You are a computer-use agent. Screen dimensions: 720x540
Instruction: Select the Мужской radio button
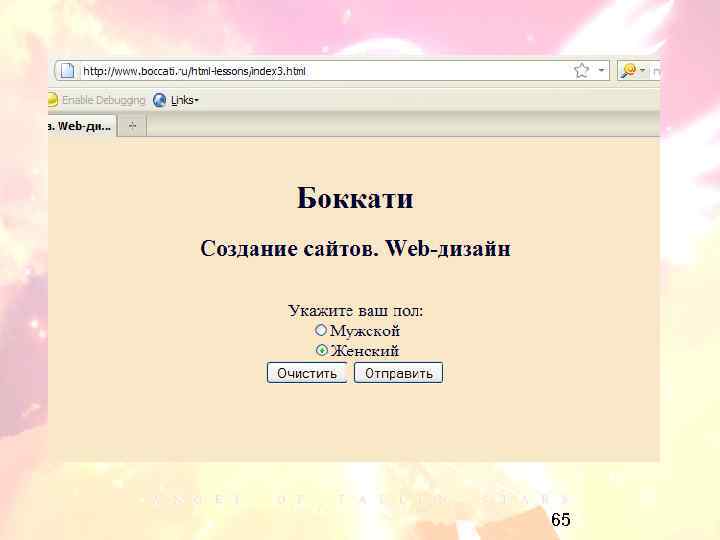point(321,330)
